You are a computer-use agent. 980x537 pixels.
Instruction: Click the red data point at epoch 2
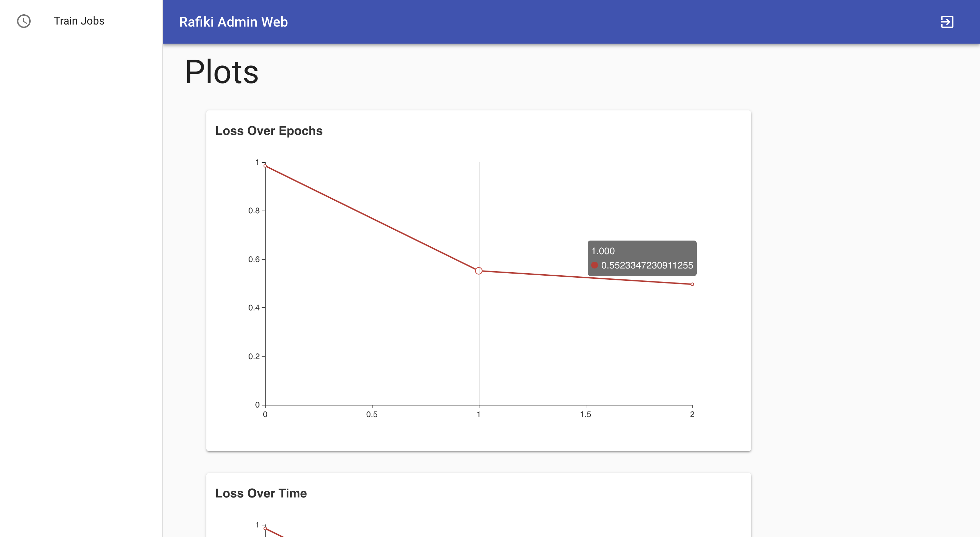[692, 284]
